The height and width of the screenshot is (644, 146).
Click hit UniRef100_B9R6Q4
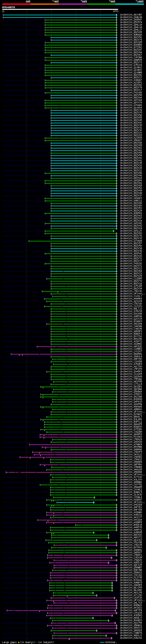(131, 35)
